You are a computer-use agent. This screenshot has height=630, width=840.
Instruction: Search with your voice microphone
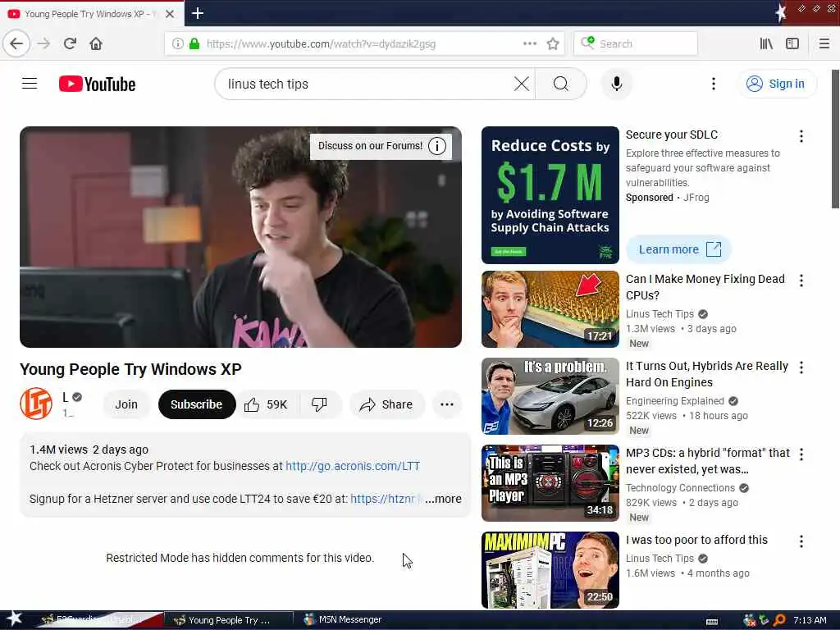coord(617,84)
